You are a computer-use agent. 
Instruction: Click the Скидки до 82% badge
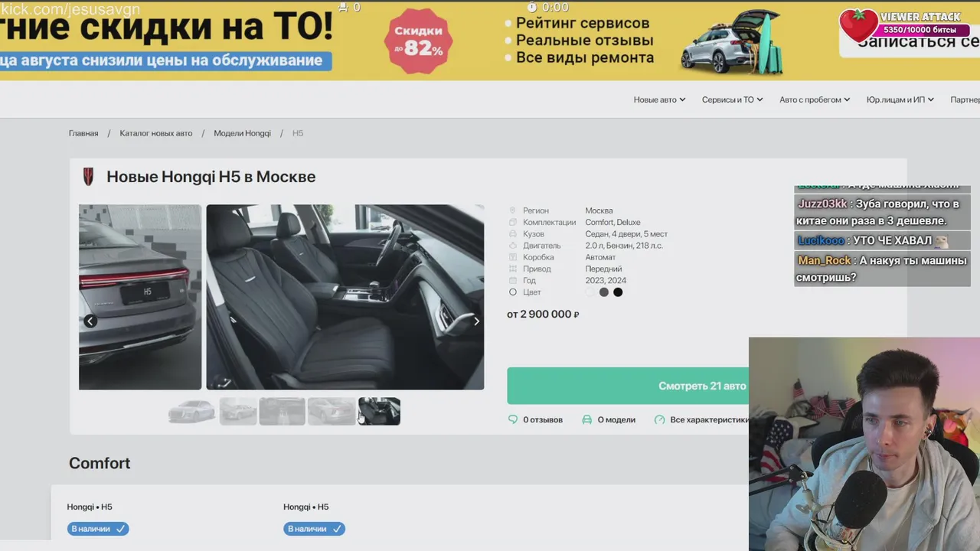click(419, 41)
